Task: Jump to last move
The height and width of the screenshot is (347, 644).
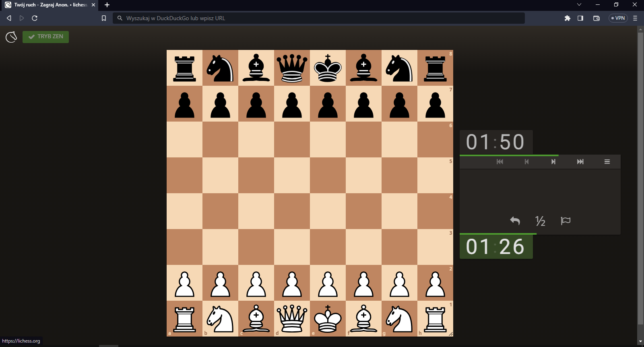Action: 580,162
